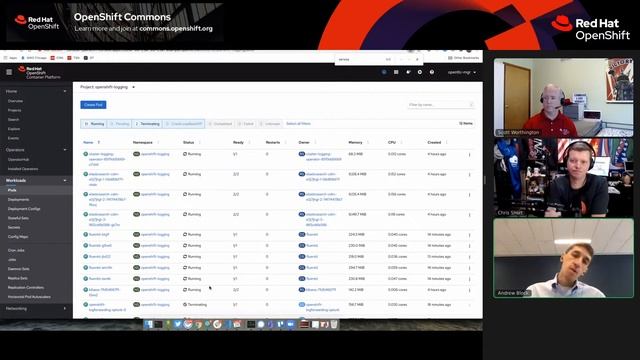The image size is (640, 360).
Task: Focus the Filter by name field
Action: [440, 105]
